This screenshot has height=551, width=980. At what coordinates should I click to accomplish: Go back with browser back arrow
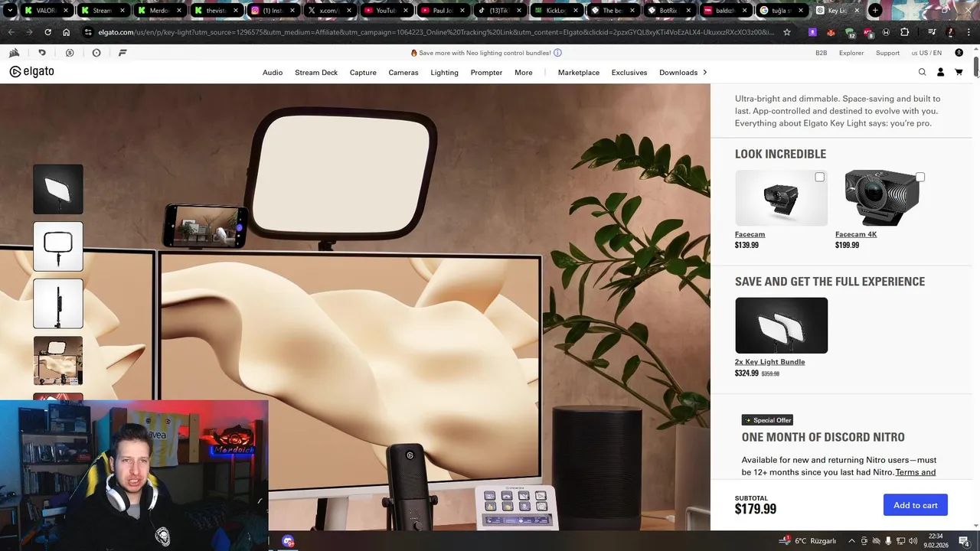(x=11, y=32)
